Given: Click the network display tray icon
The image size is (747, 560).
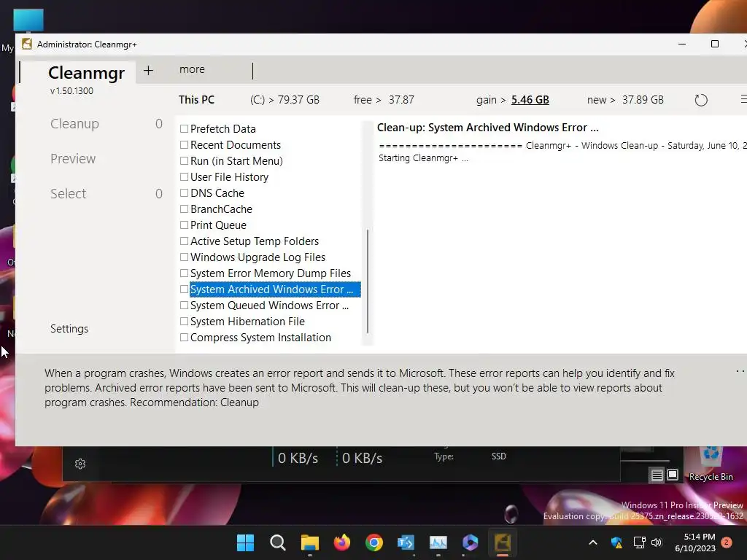Looking at the screenshot, I should tap(639, 542).
